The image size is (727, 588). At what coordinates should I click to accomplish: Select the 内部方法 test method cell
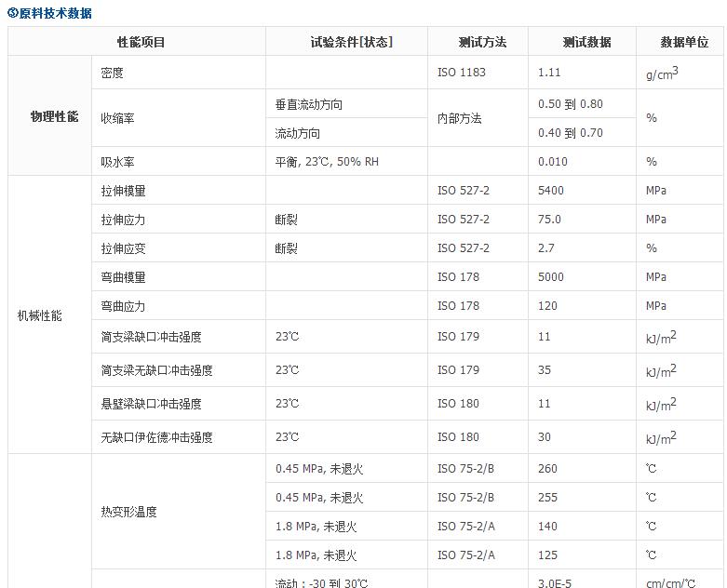460,118
